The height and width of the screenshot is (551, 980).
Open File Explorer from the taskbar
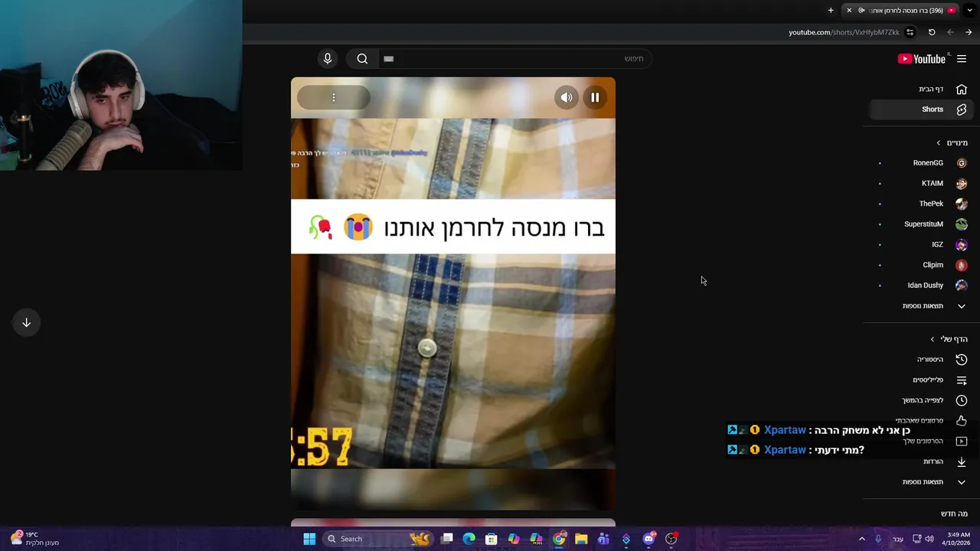tap(581, 539)
